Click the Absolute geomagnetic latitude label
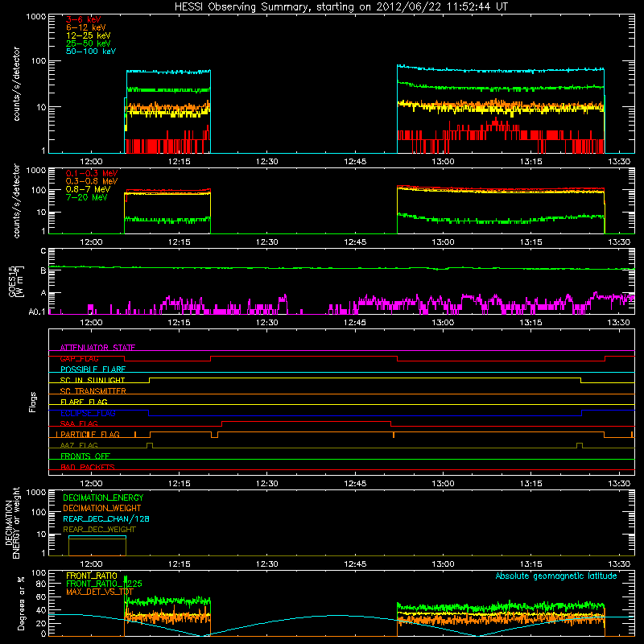Image resolution: width=644 pixels, height=644 pixels. tap(556, 576)
